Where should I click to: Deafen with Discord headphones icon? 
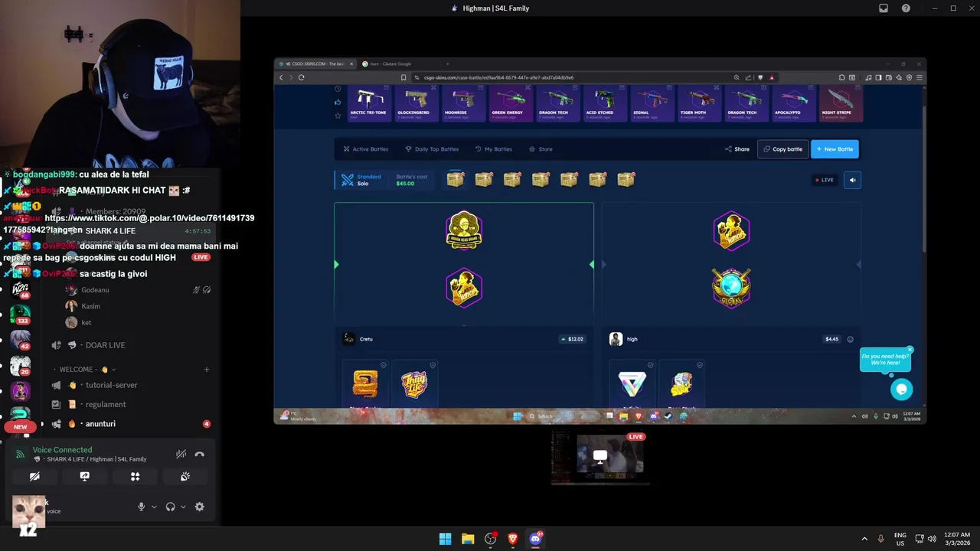[x=170, y=507]
